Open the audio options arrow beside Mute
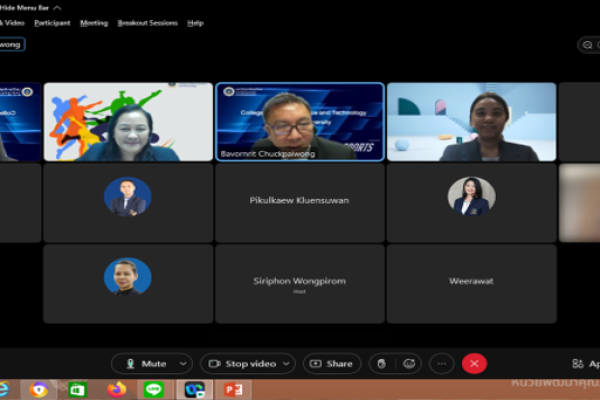The width and height of the screenshot is (600, 400). tap(183, 364)
